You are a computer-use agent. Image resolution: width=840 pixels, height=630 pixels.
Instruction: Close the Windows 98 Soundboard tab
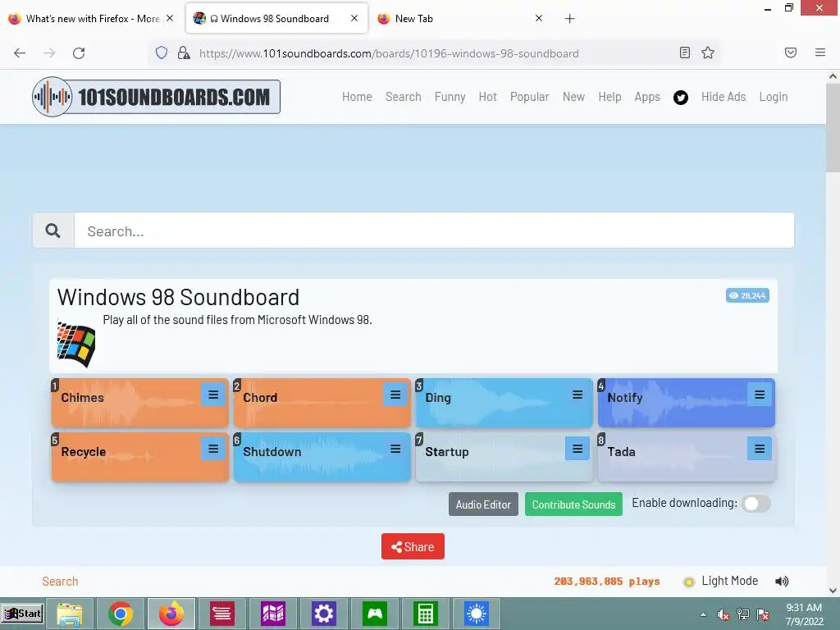pyautogui.click(x=354, y=18)
